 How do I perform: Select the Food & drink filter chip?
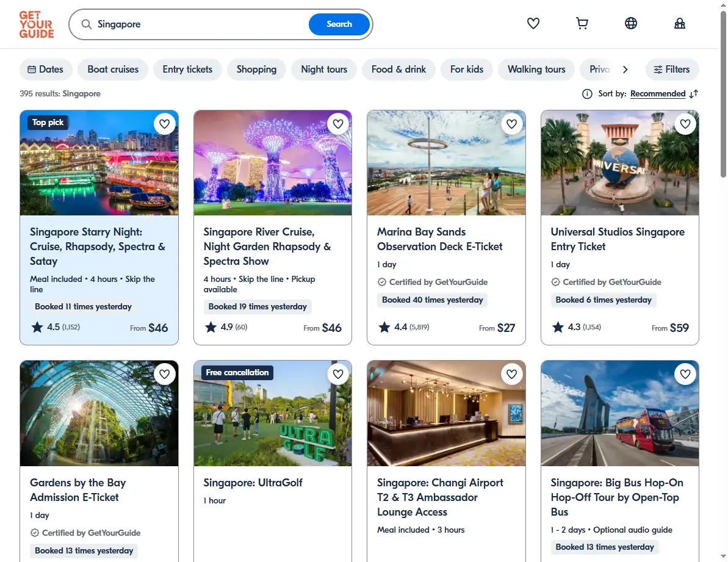(398, 69)
